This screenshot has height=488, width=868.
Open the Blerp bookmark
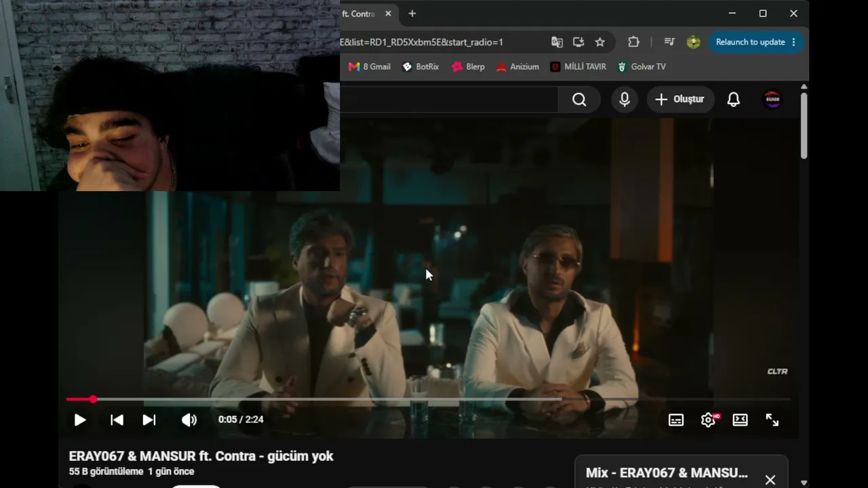coord(469,66)
